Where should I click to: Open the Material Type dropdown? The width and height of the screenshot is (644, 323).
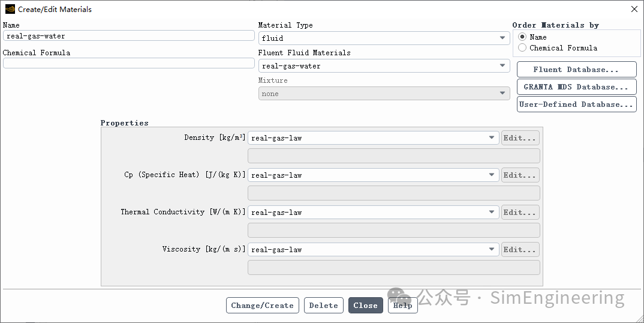(x=384, y=38)
